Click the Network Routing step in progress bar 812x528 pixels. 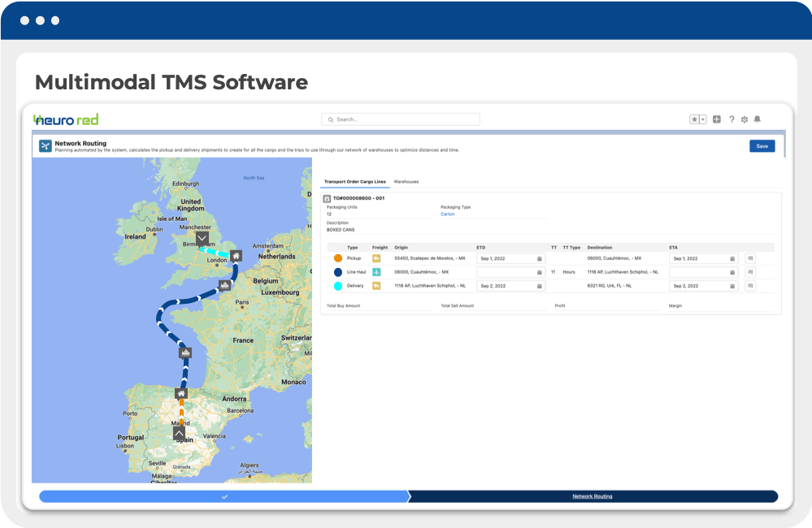point(592,496)
